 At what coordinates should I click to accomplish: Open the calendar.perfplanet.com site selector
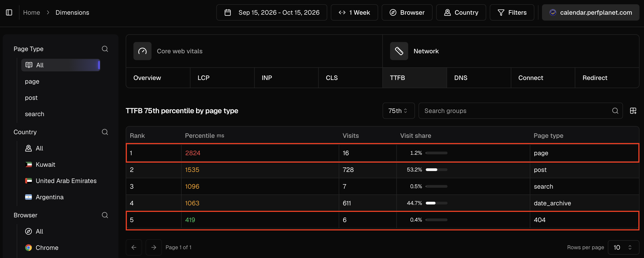tap(590, 12)
